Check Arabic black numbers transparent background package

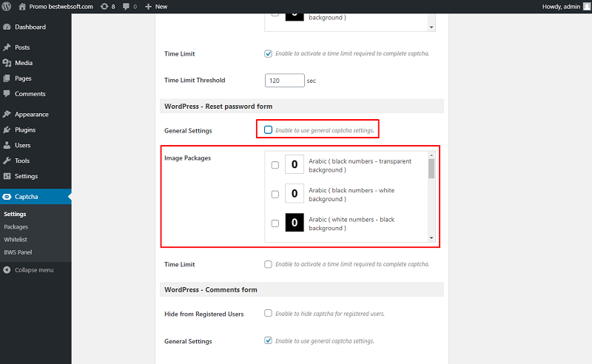[x=275, y=165]
